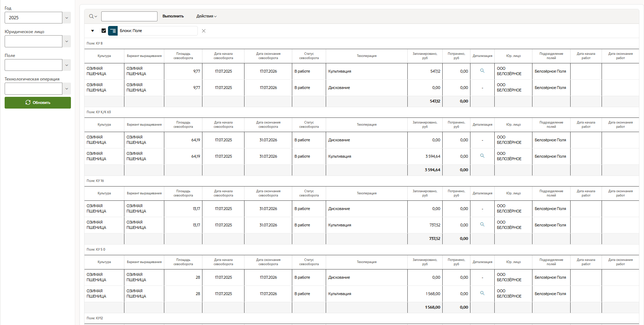Open the Год dropdown showing 2025
644x325 pixels.
(67, 18)
